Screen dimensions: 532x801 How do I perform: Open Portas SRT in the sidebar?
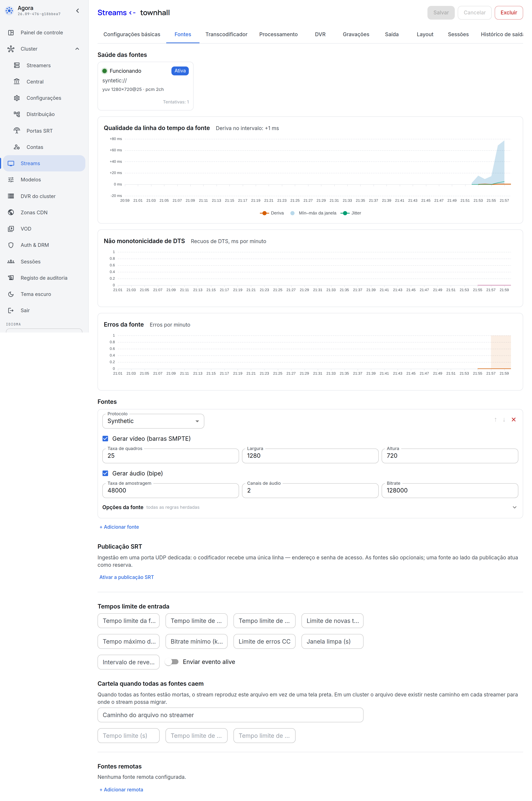(x=44, y=131)
